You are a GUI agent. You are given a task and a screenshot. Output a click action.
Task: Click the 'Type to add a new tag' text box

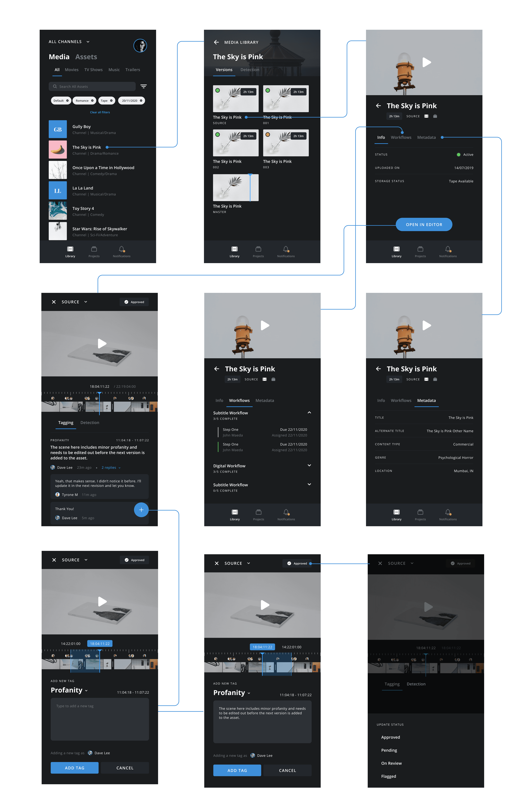100,719
